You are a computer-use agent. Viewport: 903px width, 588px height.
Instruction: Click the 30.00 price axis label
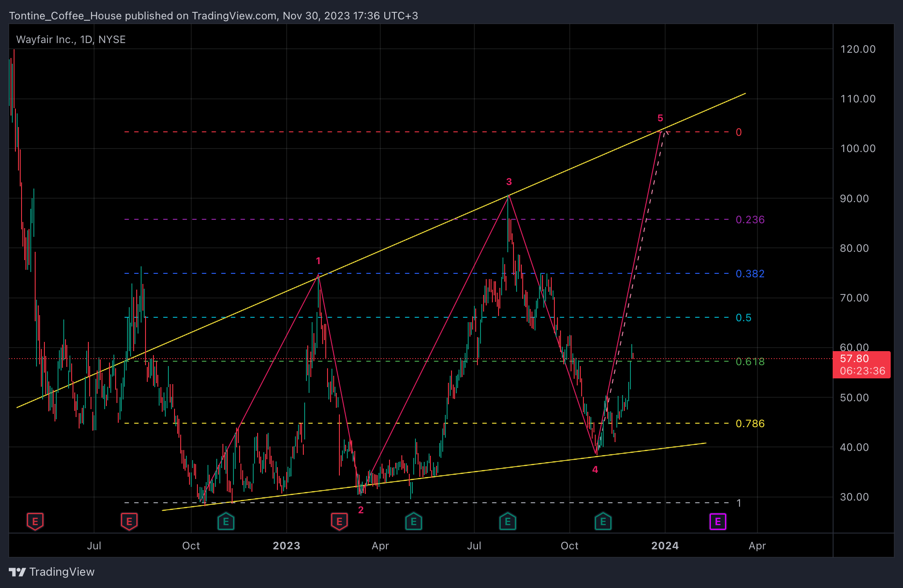[855, 497]
